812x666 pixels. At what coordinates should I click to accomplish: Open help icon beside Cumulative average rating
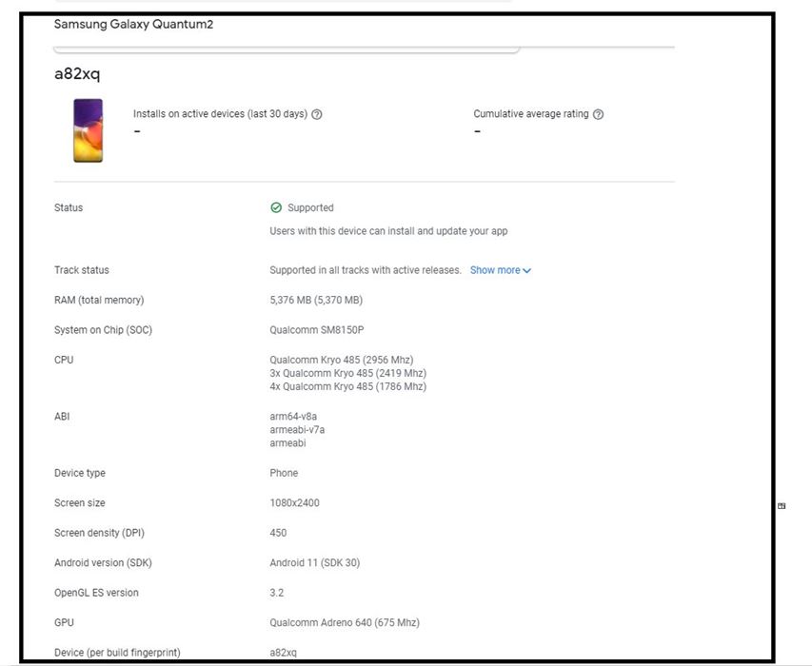598,114
